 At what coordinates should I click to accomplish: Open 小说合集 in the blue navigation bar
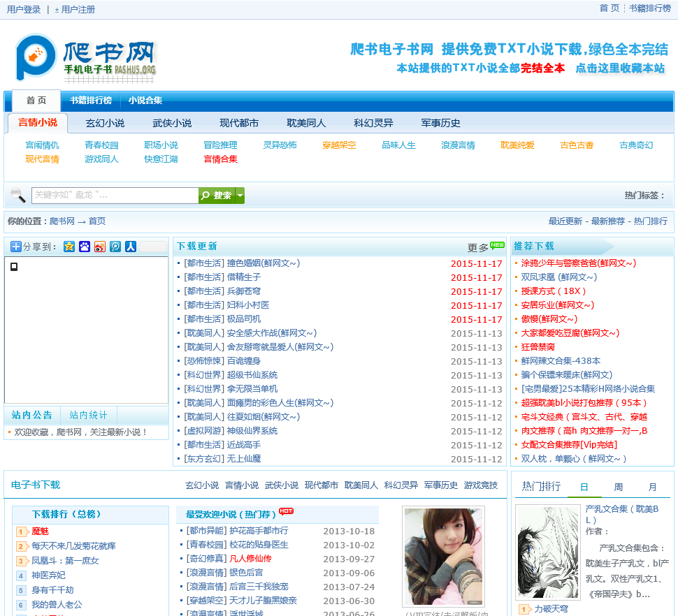pos(145,100)
